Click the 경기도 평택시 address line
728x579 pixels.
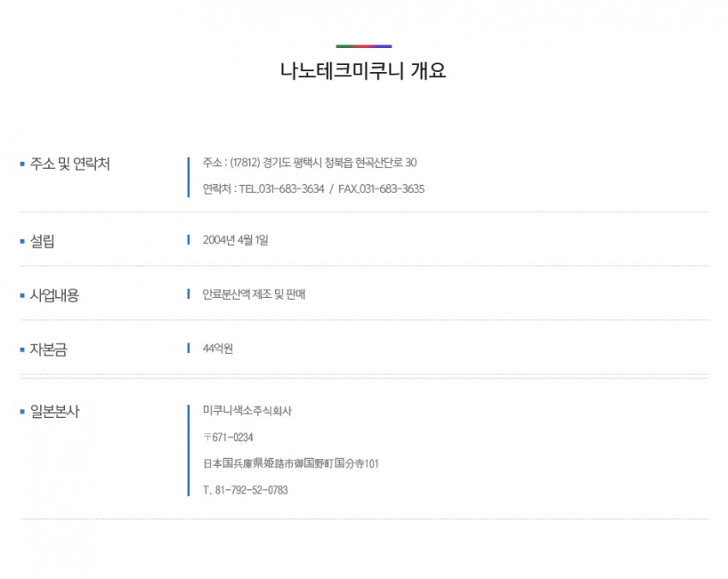point(310,163)
